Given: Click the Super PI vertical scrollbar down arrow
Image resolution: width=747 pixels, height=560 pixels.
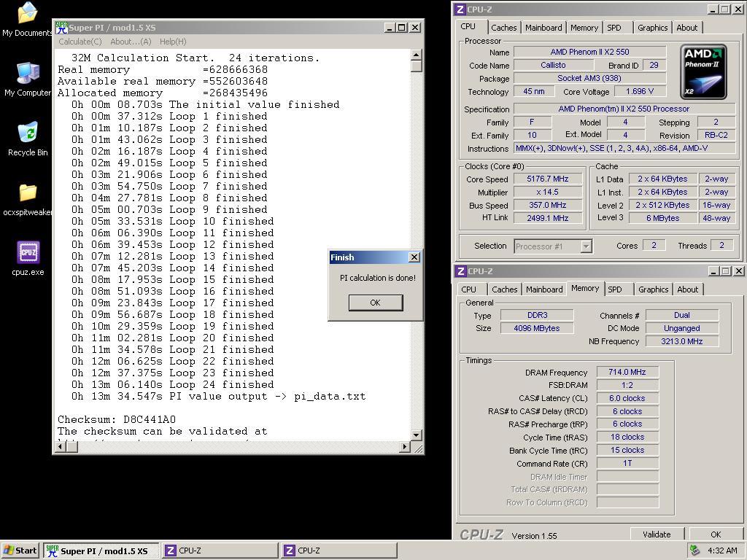Looking at the screenshot, I should [x=416, y=435].
